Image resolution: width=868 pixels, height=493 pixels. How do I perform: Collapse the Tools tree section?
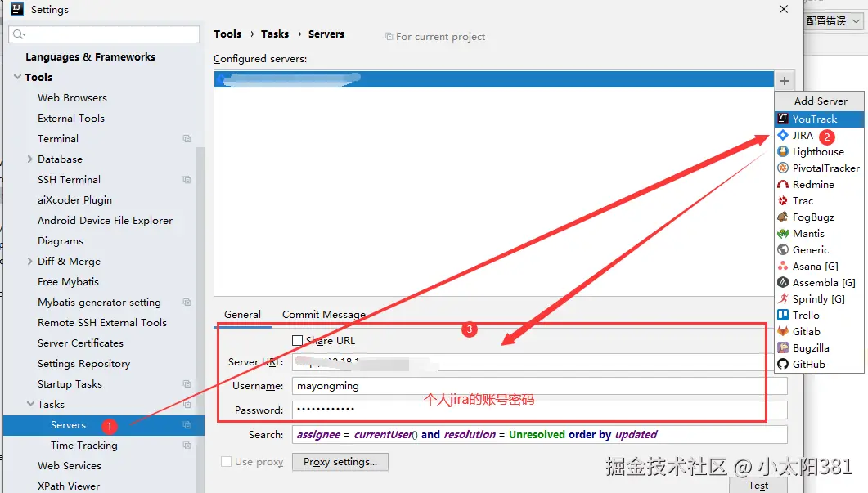coord(18,77)
